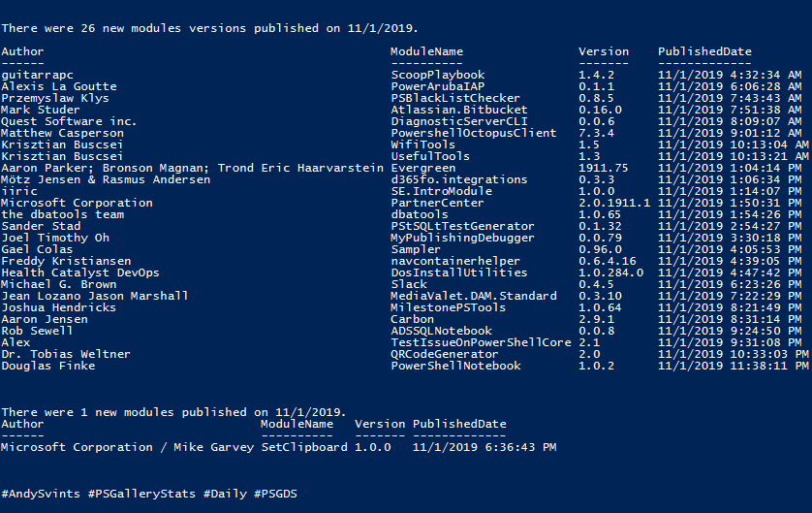Select author name Przemyslaw Klys

point(55,99)
